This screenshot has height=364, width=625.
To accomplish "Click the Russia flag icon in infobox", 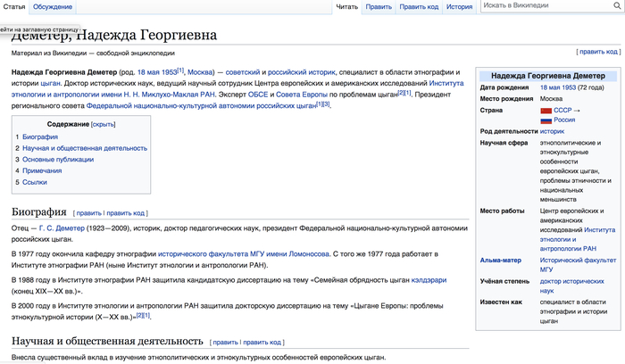I will (x=546, y=120).
